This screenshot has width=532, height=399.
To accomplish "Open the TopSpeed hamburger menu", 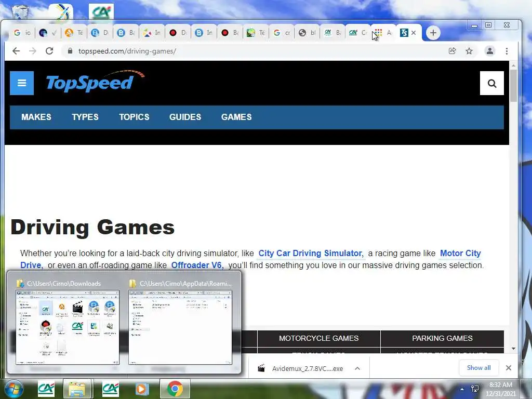I will pos(22,83).
